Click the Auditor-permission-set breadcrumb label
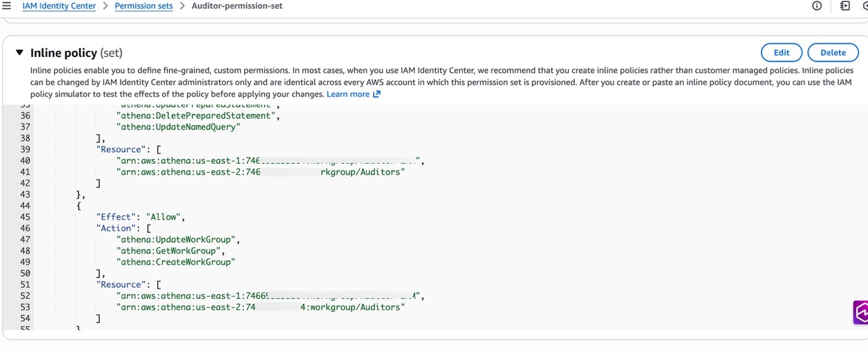This screenshot has height=351, width=868. 237,6
